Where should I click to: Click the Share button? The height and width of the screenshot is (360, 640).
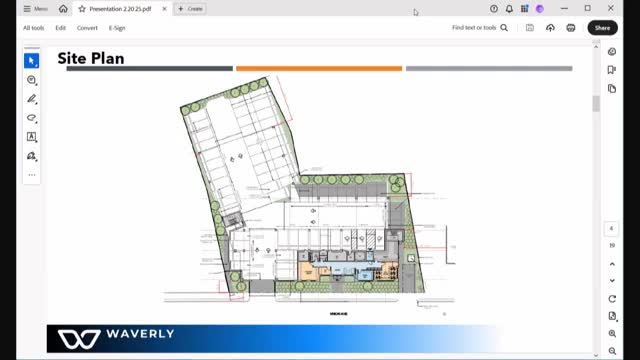[602, 28]
